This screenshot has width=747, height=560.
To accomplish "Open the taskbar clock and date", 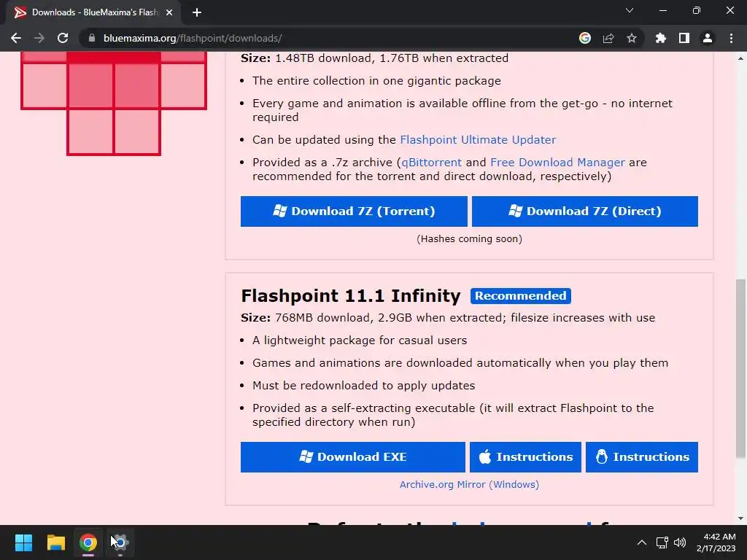I will coord(716,542).
